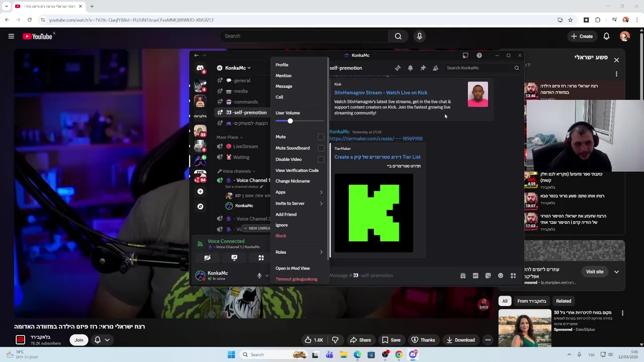
Task: Click the YouTube Create button
Action: pyautogui.click(x=582, y=36)
